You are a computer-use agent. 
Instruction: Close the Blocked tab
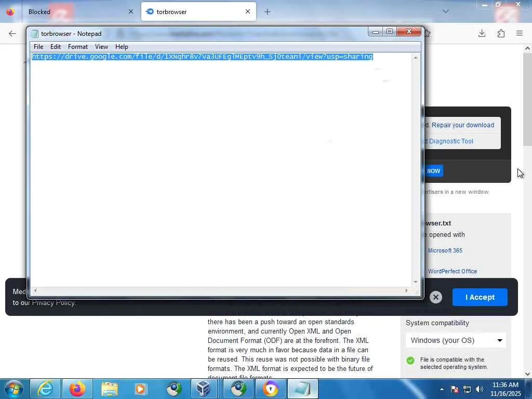(x=130, y=11)
